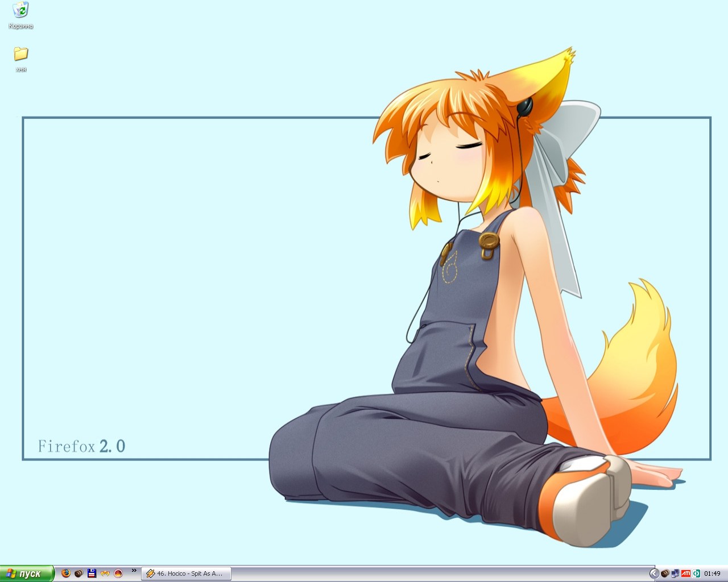
Task: Show hidden tray icons with the arrow button
Action: [x=654, y=573]
